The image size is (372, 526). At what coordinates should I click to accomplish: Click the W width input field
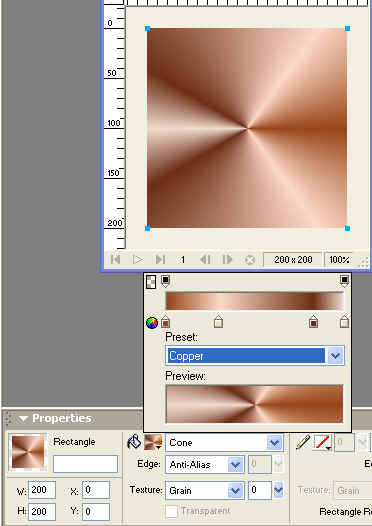point(42,490)
